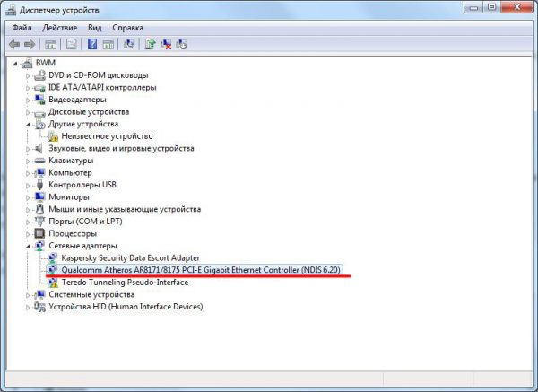538x392 pixels.
Task: Select the Компьютер label
Action: pyautogui.click(x=70, y=172)
